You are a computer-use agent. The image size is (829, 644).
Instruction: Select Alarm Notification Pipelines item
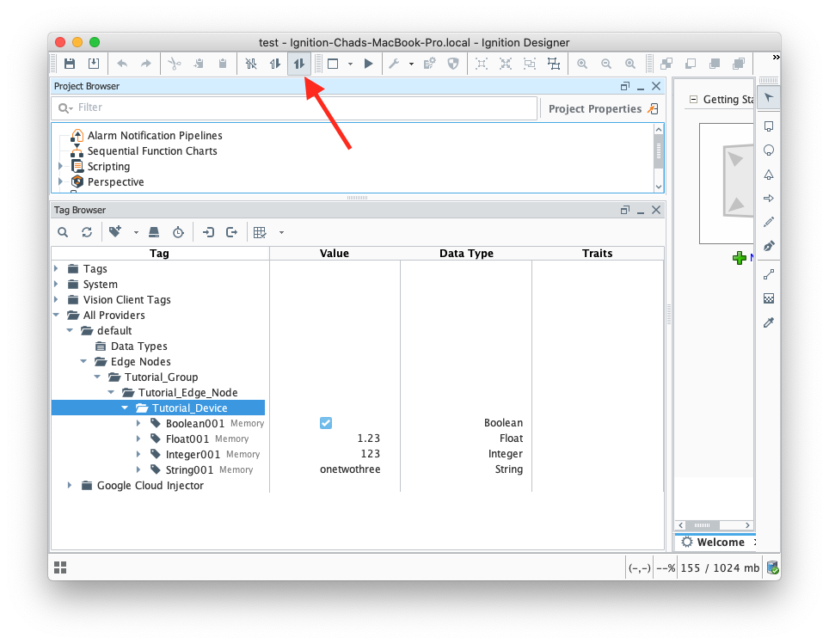[x=154, y=136]
